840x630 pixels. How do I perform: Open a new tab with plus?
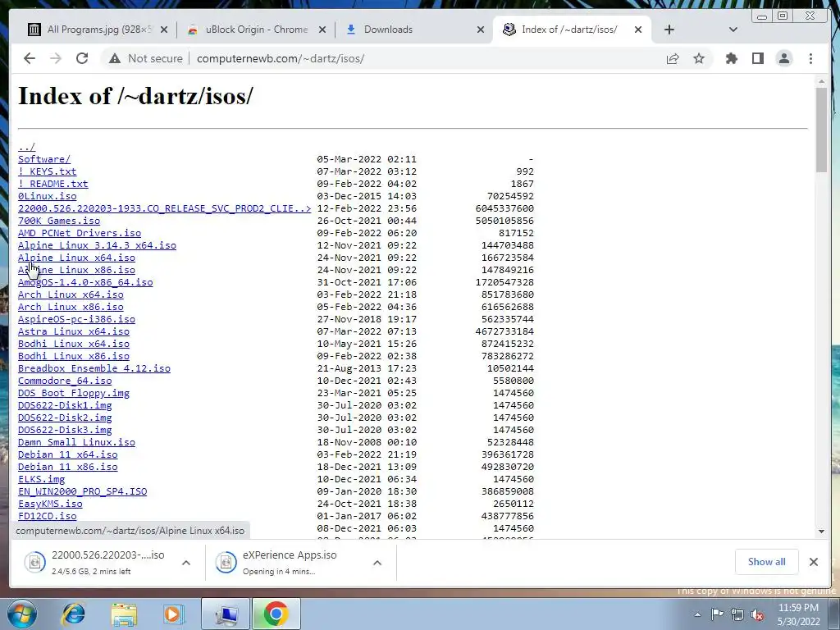[669, 30]
